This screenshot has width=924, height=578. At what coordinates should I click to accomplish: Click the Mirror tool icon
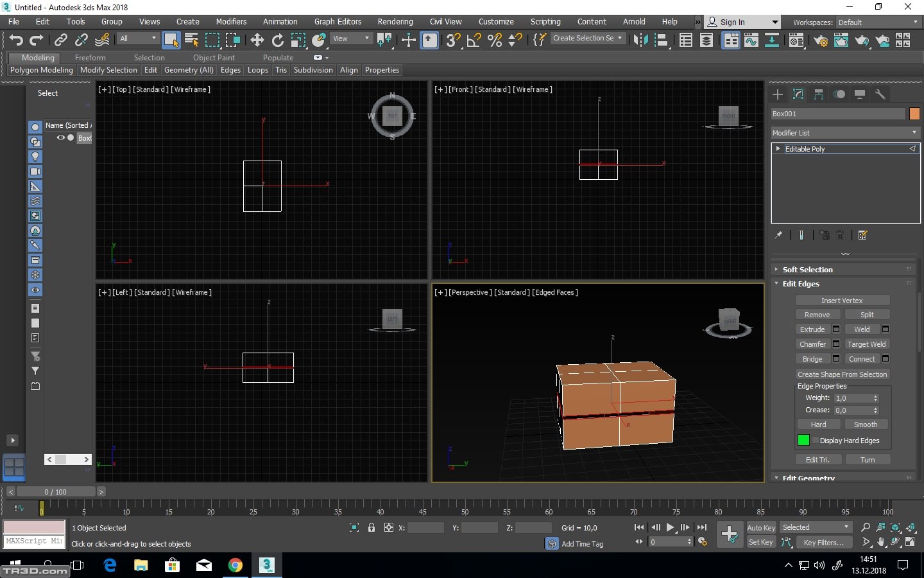(x=640, y=40)
